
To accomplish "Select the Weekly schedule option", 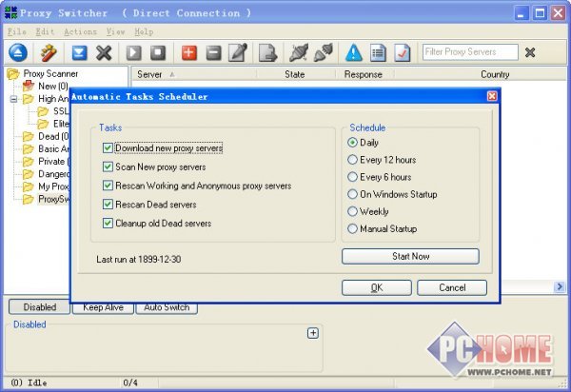I will tap(352, 211).
